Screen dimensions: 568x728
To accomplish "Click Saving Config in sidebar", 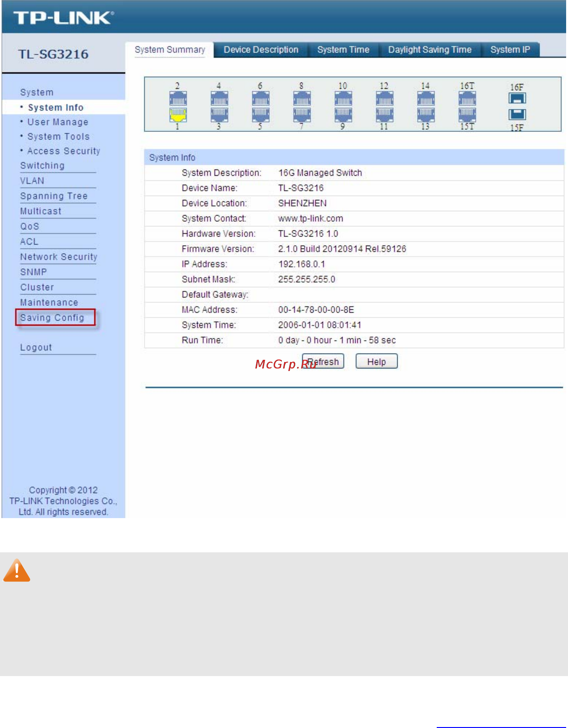I will tap(52, 318).
